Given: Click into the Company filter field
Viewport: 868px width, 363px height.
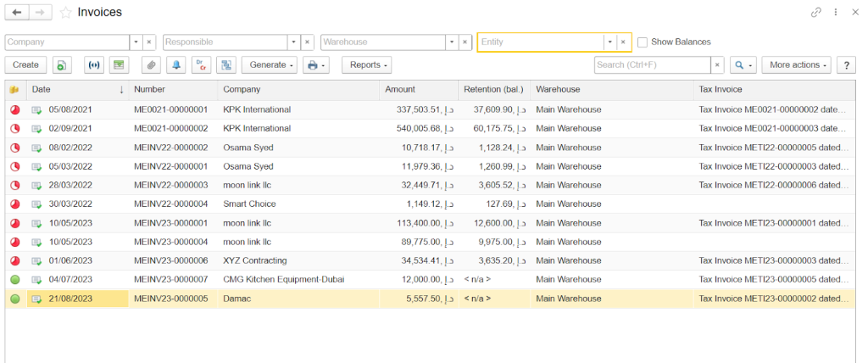Looking at the screenshot, I should [x=68, y=42].
